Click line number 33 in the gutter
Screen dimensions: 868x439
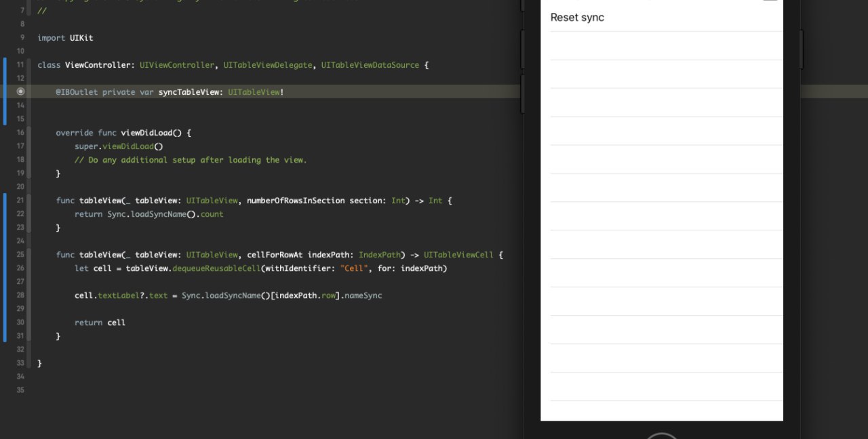20,363
